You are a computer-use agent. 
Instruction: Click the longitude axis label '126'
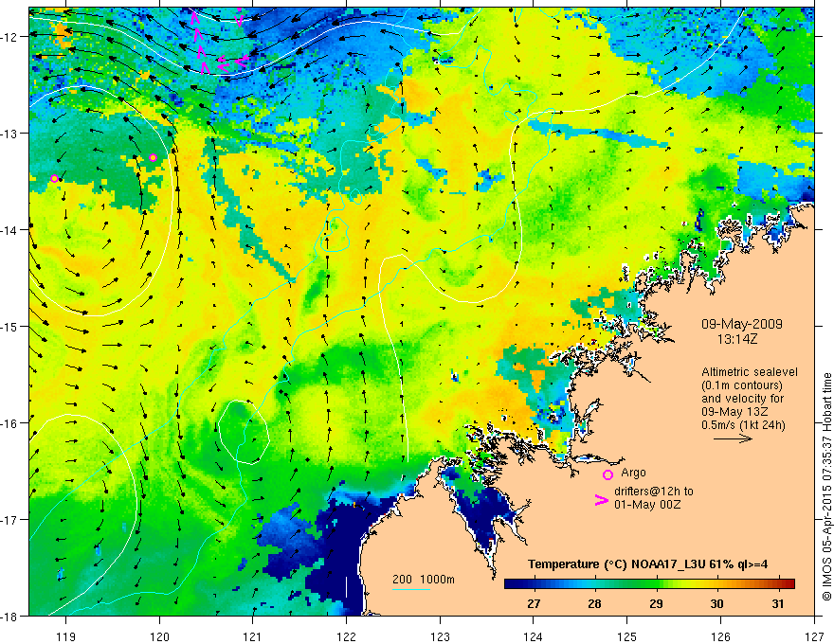coord(720,636)
